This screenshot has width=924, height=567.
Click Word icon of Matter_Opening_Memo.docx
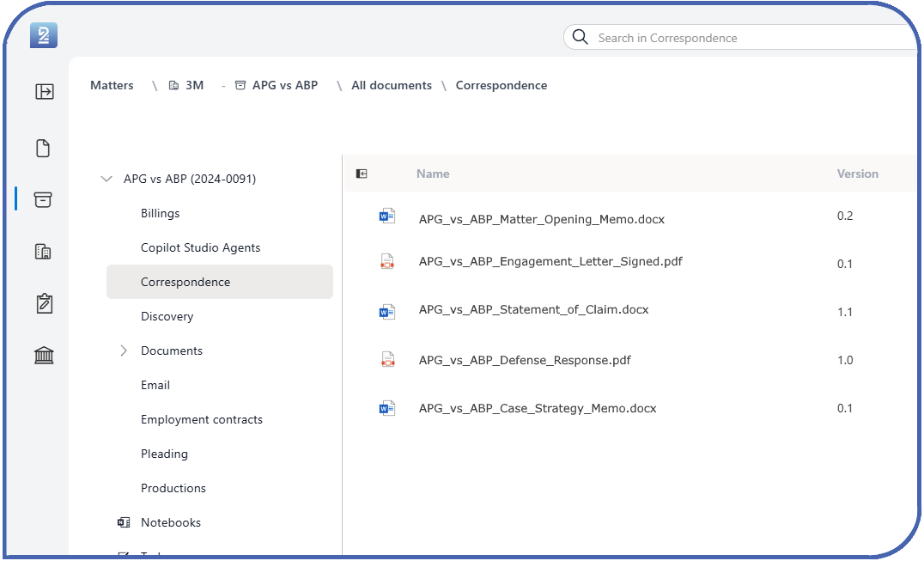pos(387,216)
